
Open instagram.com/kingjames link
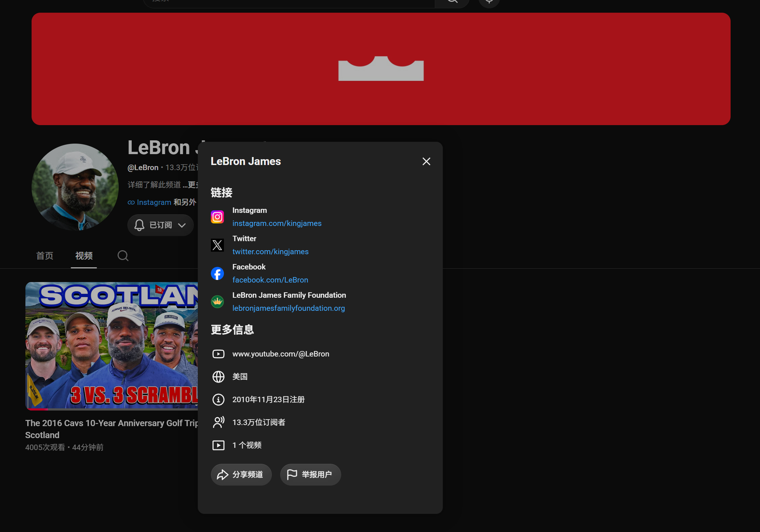tap(277, 223)
